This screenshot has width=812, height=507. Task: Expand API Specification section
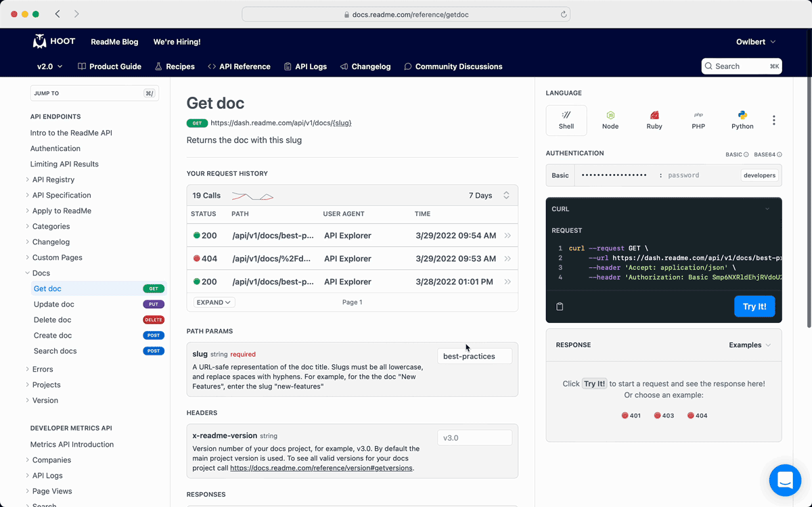pyautogui.click(x=60, y=195)
